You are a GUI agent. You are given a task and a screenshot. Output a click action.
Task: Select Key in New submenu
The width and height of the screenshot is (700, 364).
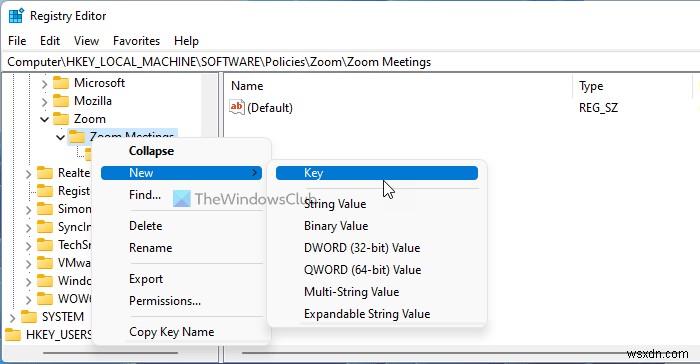[377, 173]
